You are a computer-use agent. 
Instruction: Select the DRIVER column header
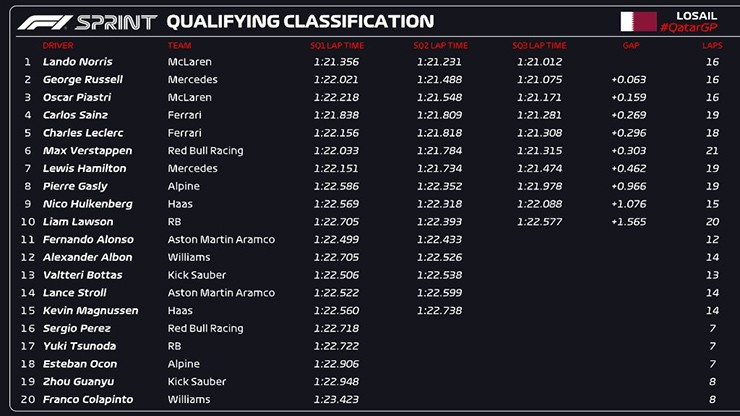click(x=58, y=45)
